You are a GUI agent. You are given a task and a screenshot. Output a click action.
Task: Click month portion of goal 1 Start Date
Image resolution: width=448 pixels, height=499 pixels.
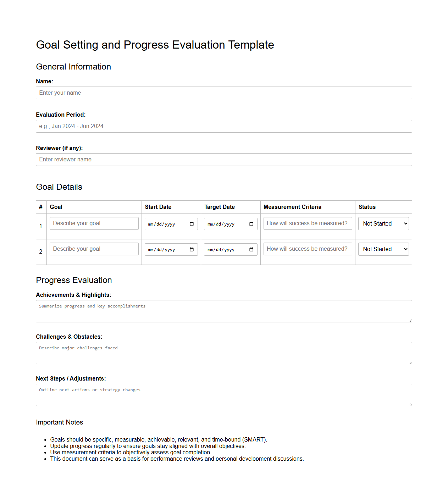tap(151, 224)
